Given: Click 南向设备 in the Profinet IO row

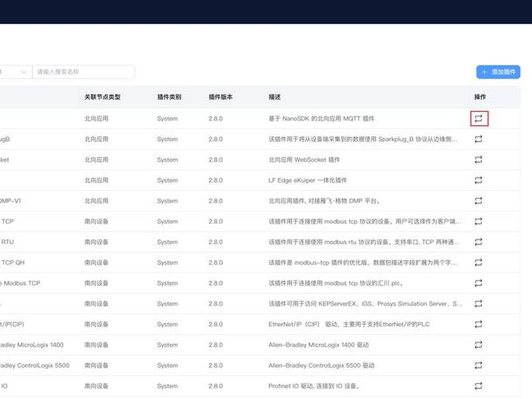Looking at the screenshot, I should [x=96, y=386].
